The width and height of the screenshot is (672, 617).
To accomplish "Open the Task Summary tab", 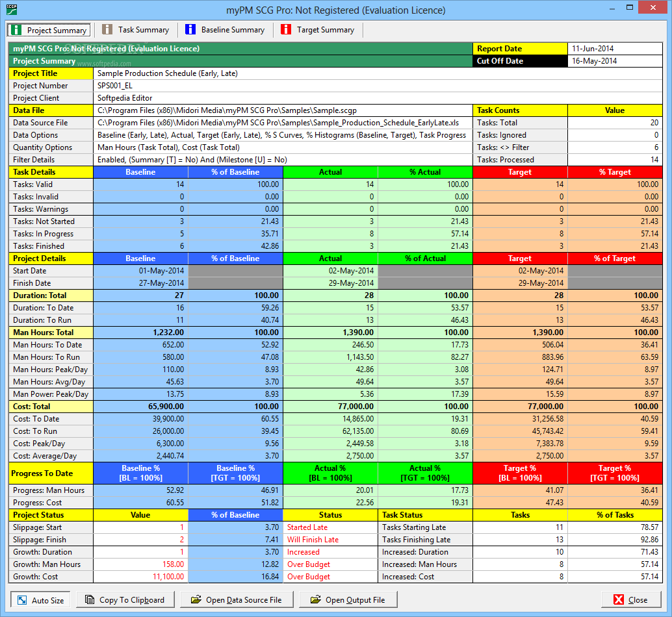I will coord(136,29).
